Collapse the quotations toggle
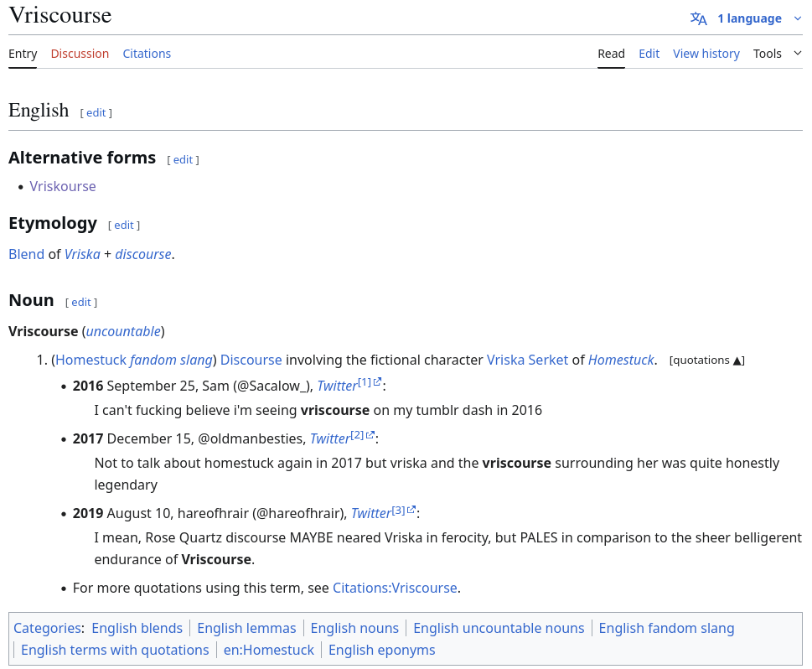 (707, 360)
